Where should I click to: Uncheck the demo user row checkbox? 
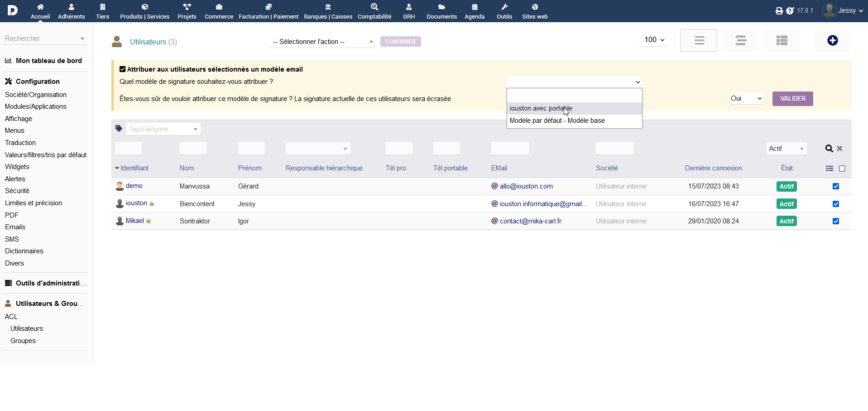pos(836,186)
